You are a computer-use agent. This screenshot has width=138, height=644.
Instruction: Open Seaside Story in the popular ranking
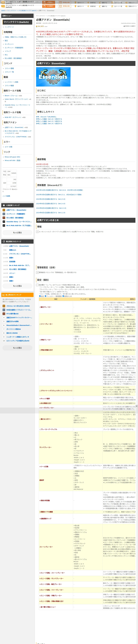point(19,222)
